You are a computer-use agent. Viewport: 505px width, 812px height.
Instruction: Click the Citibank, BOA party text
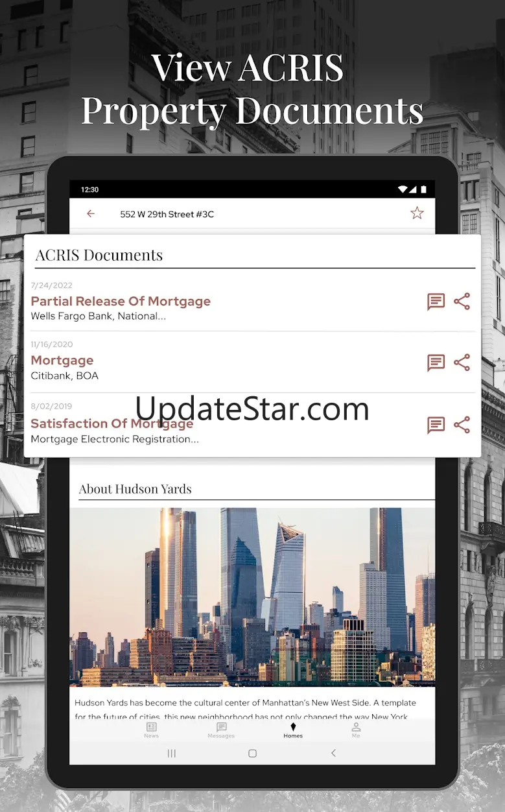(x=65, y=376)
